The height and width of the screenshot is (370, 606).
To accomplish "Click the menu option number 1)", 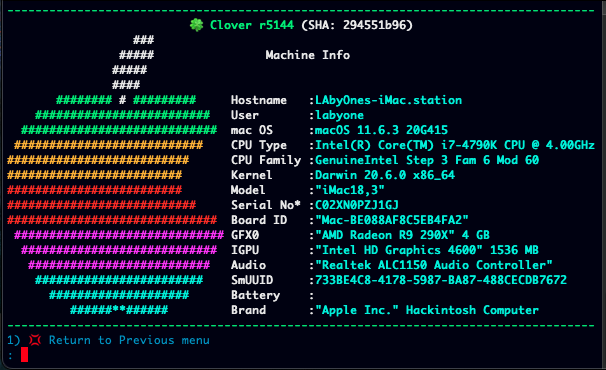I will coord(13,340).
